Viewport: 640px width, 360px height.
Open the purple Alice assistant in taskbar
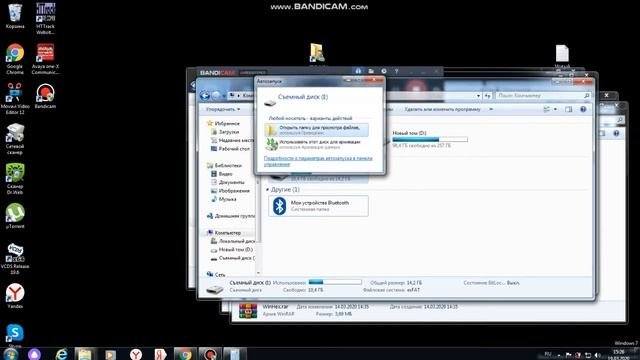34,354
